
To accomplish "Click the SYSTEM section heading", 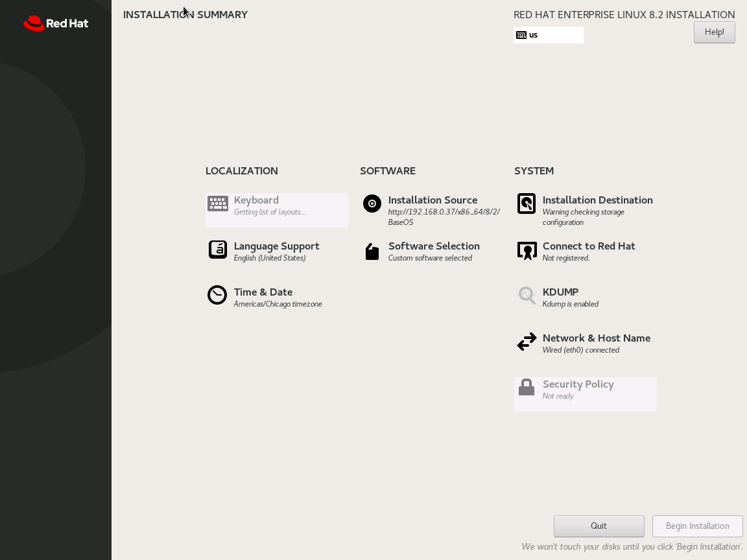I will [534, 171].
